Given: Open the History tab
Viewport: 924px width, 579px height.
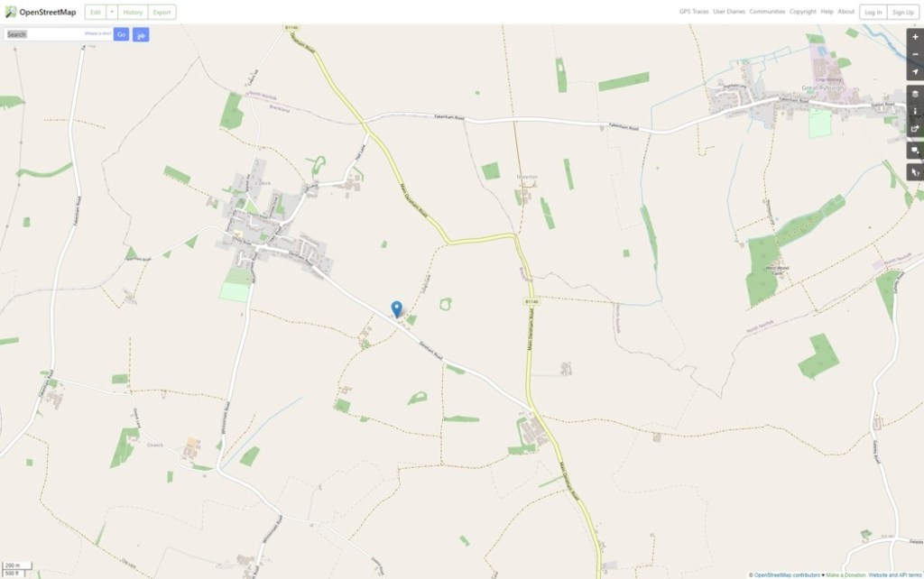Looking at the screenshot, I should coord(133,12).
